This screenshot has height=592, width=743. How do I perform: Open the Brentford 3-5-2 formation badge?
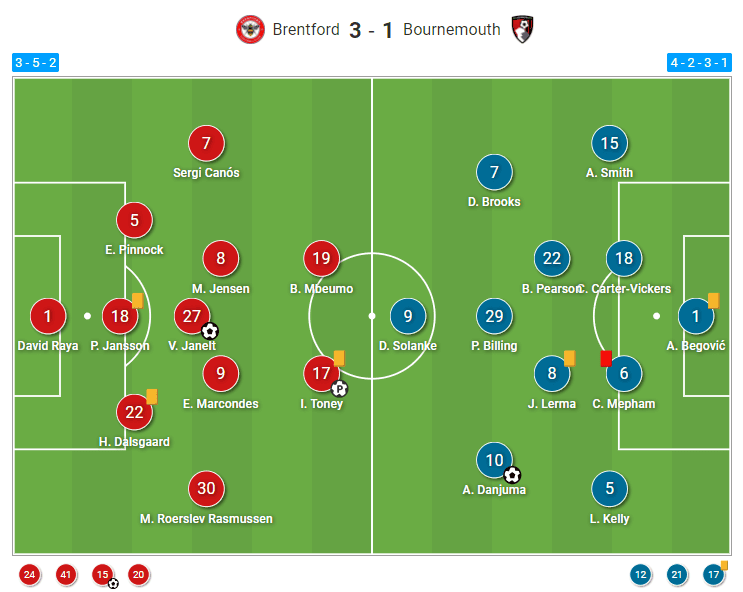point(36,62)
